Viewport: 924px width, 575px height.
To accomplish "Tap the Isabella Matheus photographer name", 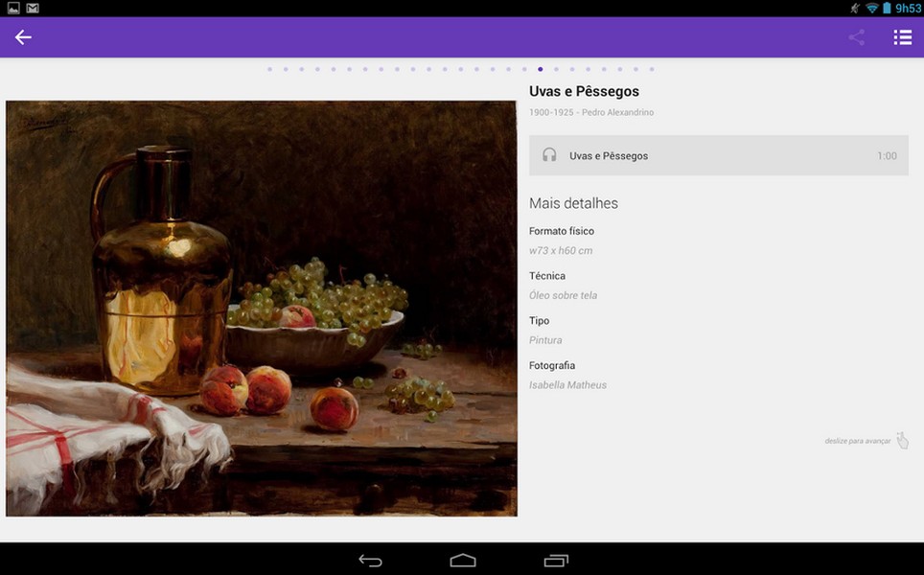I will coord(567,385).
